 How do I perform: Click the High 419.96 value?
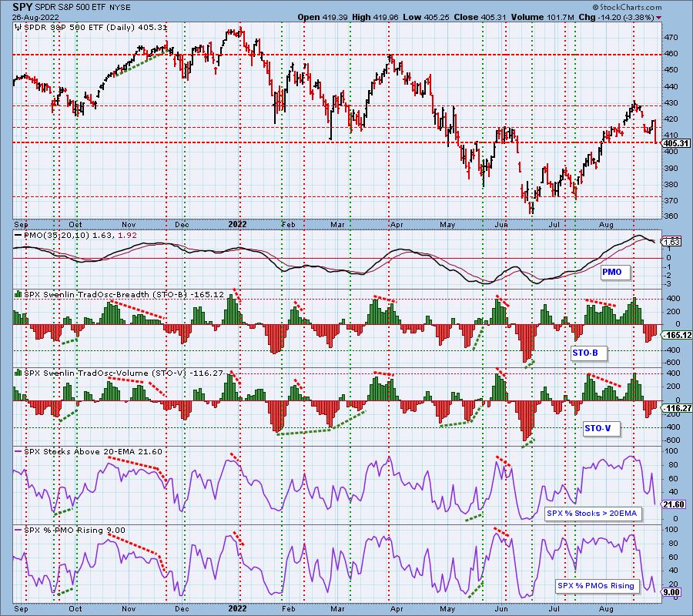tap(375, 17)
